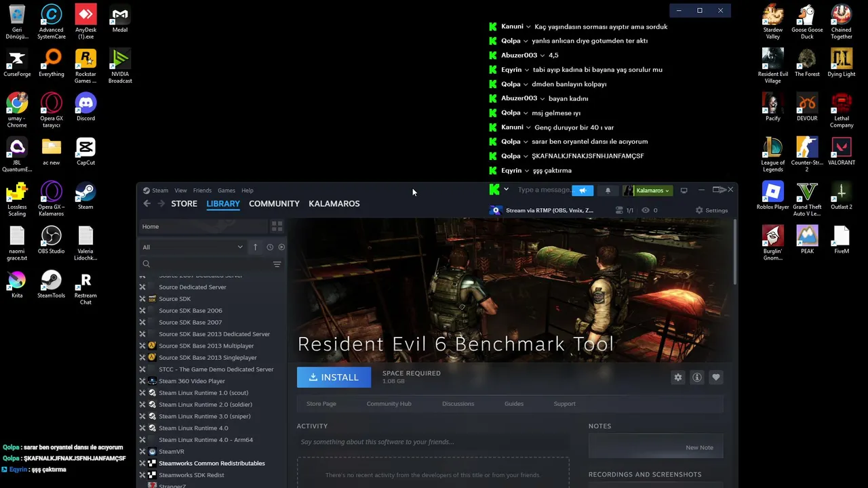Click the blue INSTALL button

click(x=334, y=378)
